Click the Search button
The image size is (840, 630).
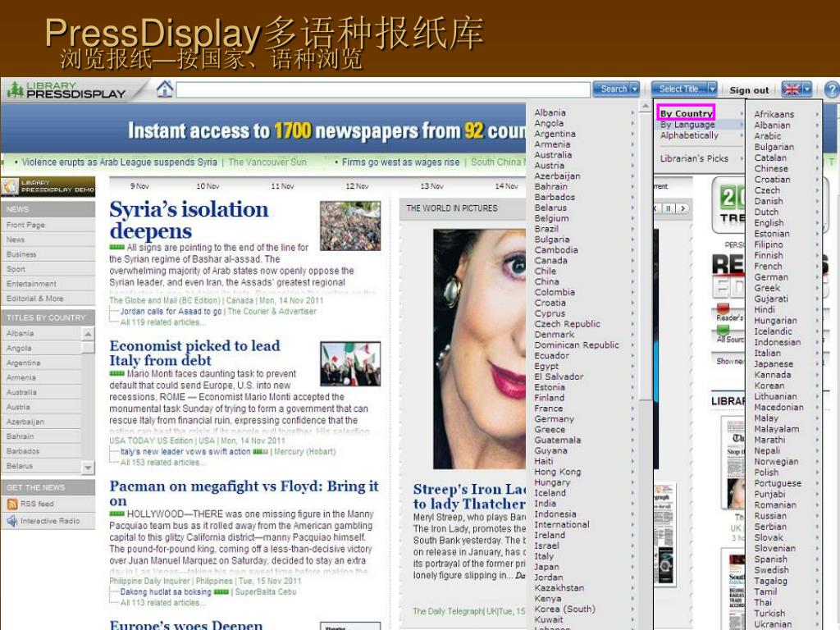point(612,89)
